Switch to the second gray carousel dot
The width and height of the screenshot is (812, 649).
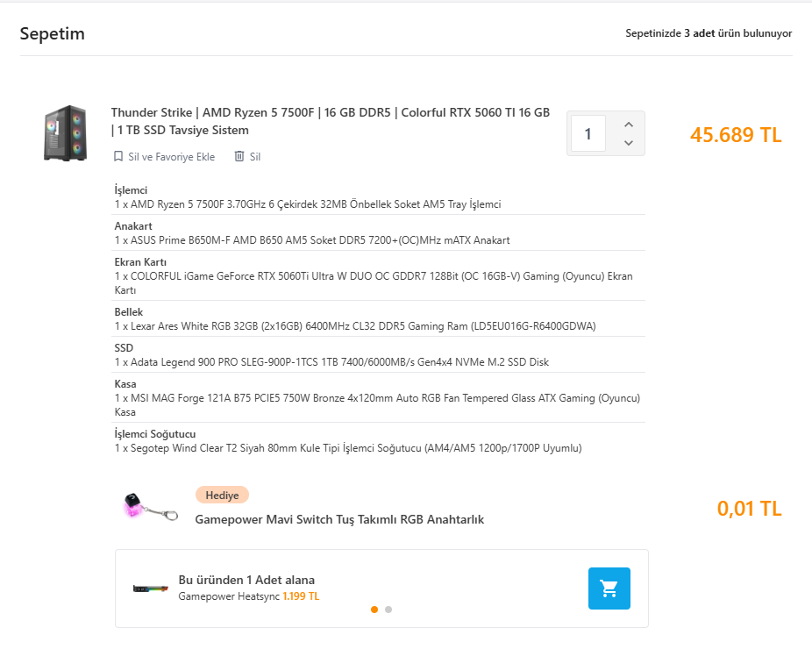(x=388, y=610)
